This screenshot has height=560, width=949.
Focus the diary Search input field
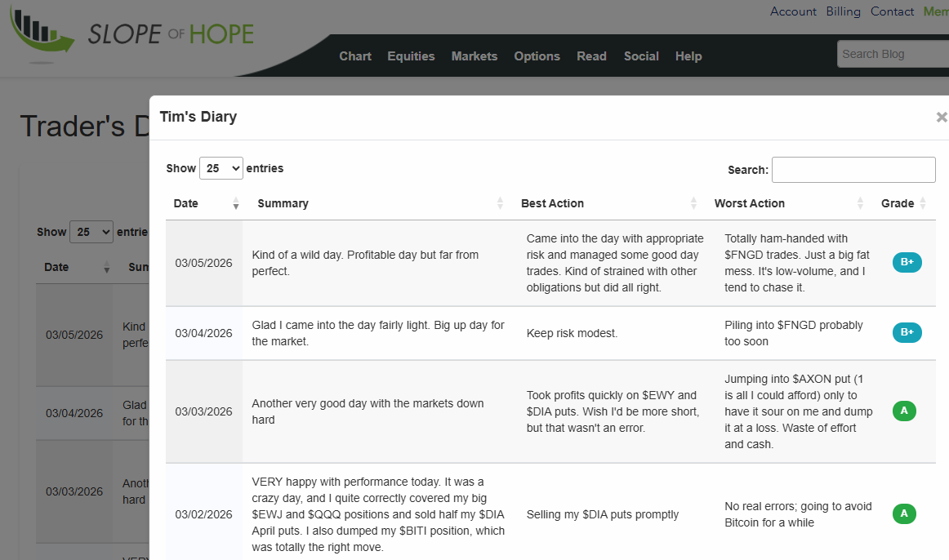pyautogui.click(x=853, y=170)
